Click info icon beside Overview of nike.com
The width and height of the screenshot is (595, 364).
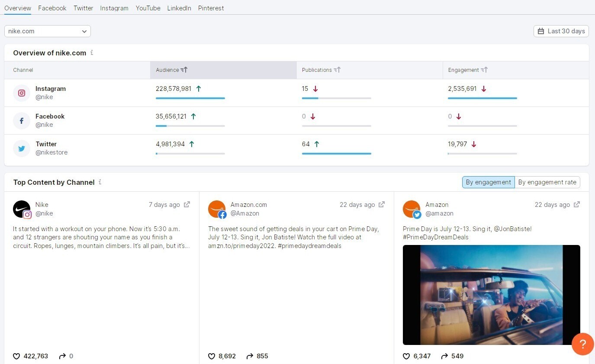coord(92,53)
